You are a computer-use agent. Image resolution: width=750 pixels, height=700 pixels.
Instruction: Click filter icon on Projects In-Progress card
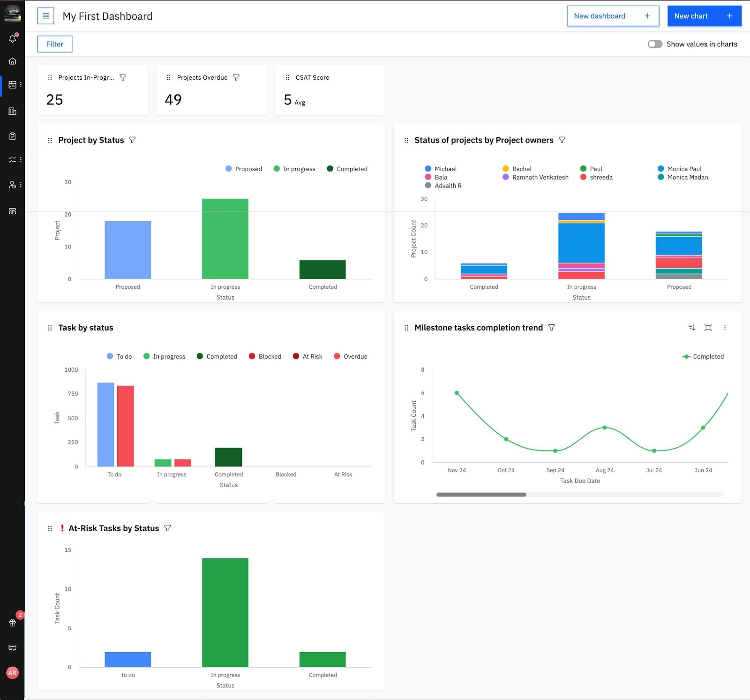point(123,77)
